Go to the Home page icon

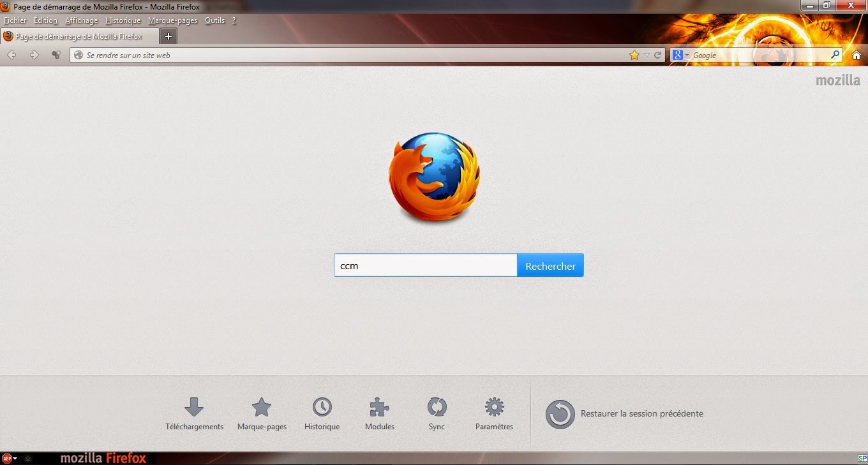pos(857,55)
